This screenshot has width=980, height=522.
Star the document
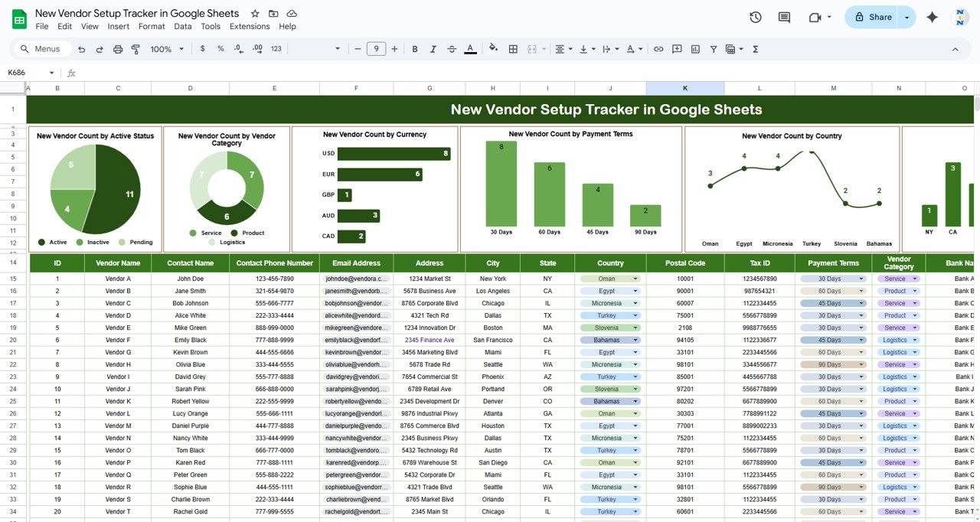tap(255, 14)
